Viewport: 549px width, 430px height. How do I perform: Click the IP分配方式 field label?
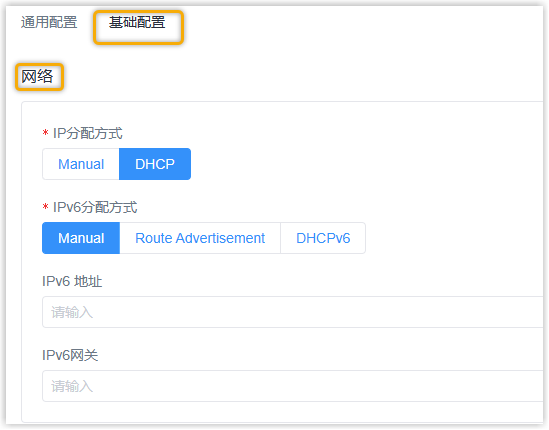point(88,133)
